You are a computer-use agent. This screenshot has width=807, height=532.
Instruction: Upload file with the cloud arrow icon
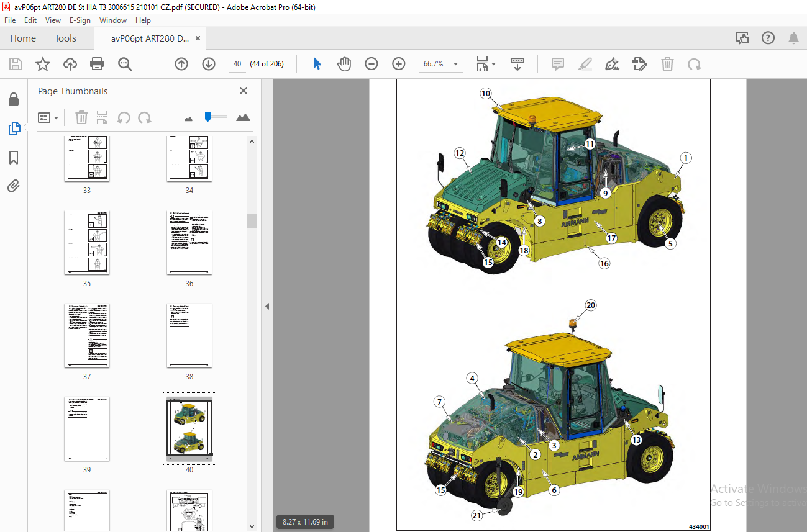click(70, 64)
